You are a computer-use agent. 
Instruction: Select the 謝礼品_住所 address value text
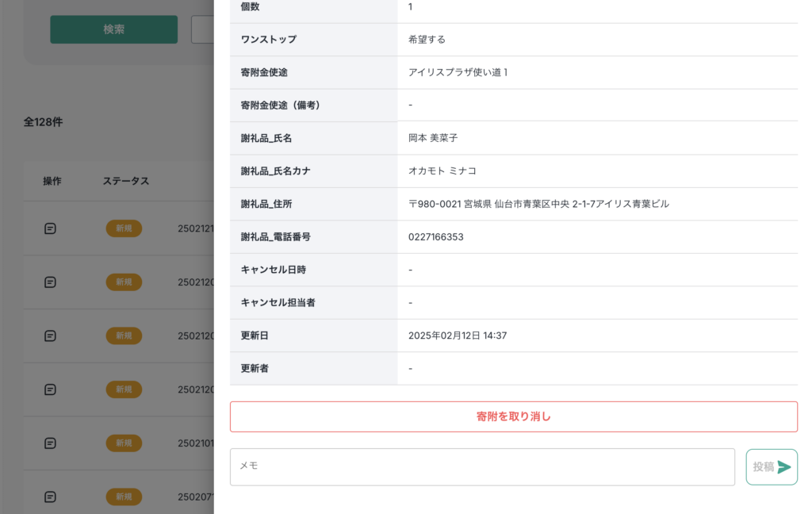coord(538,204)
